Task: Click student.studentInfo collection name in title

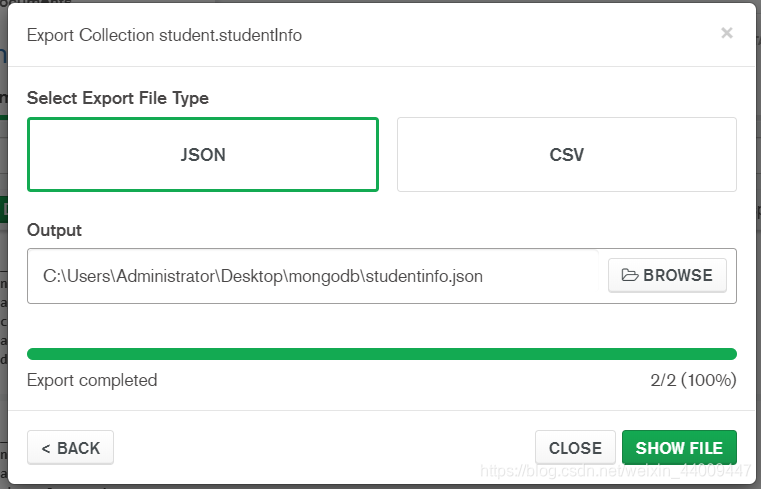Action: coord(230,36)
